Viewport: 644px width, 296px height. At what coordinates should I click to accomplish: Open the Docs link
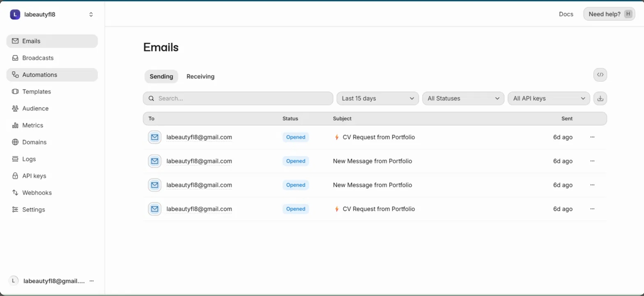point(566,14)
